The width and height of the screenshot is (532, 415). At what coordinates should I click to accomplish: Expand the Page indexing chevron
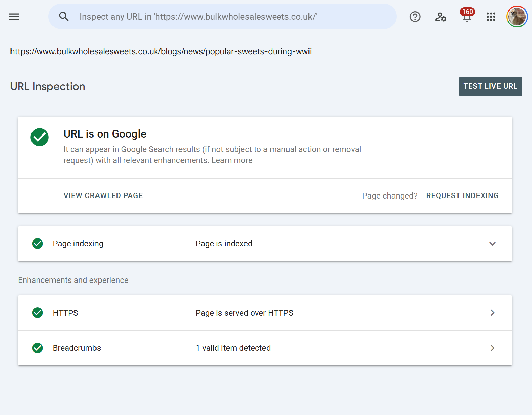(492, 244)
